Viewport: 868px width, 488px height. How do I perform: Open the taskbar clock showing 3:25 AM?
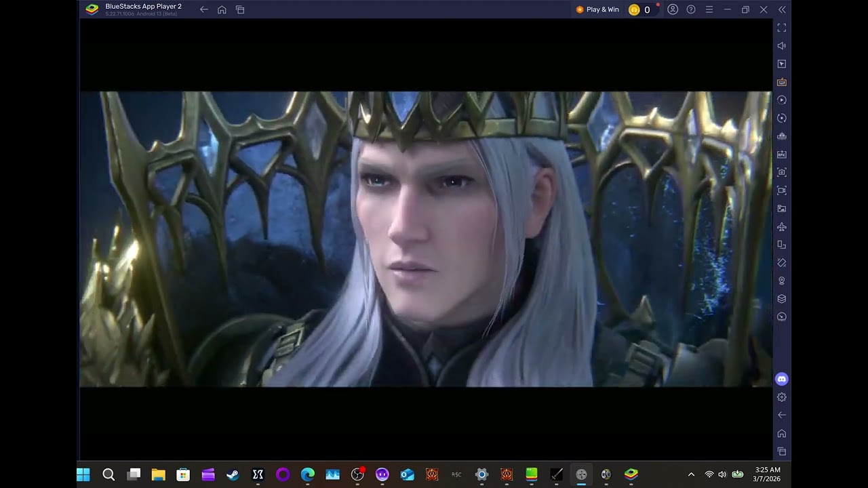(768, 474)
